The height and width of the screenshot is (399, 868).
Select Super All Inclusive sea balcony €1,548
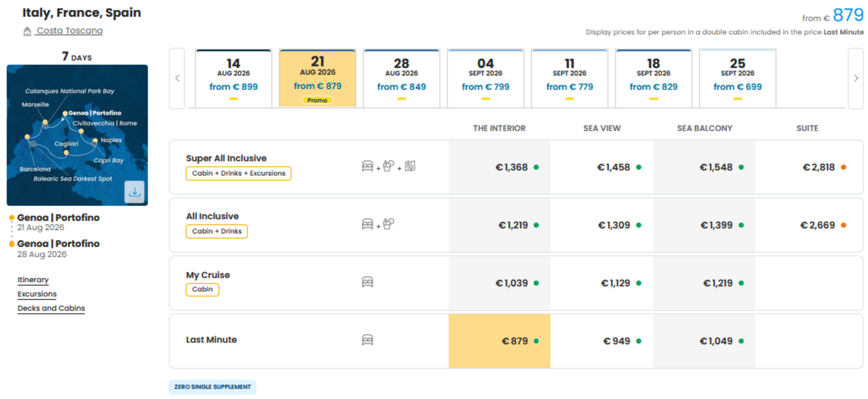[704, 167]
